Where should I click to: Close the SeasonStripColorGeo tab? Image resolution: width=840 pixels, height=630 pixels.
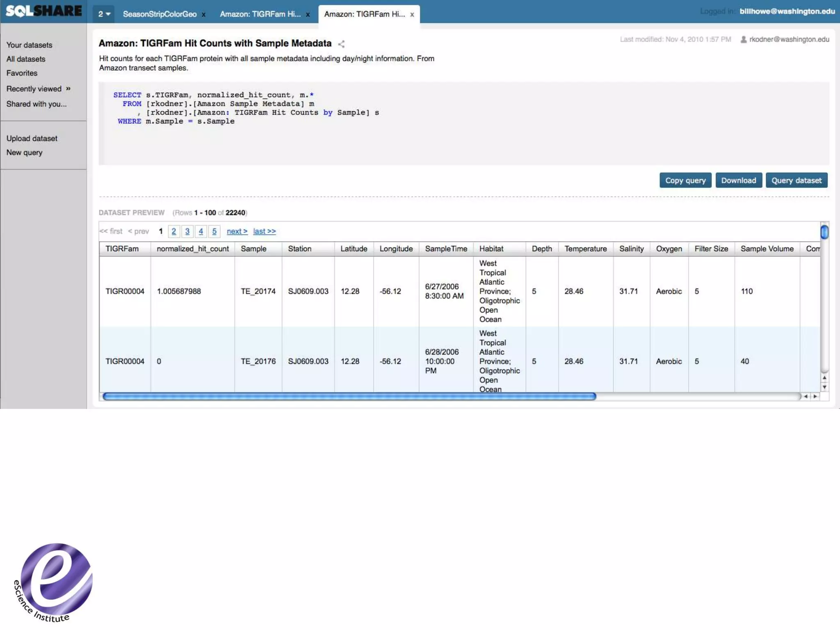(x=203, y=15)
